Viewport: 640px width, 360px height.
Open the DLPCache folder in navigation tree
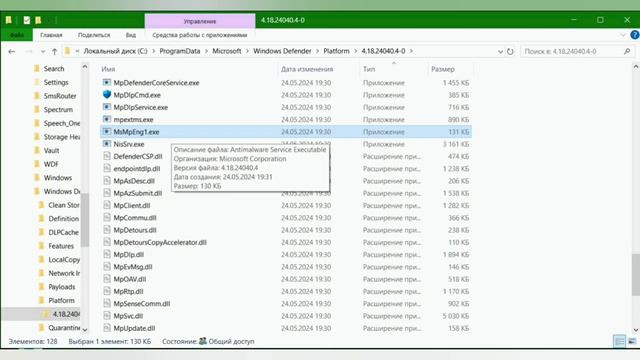63,232
